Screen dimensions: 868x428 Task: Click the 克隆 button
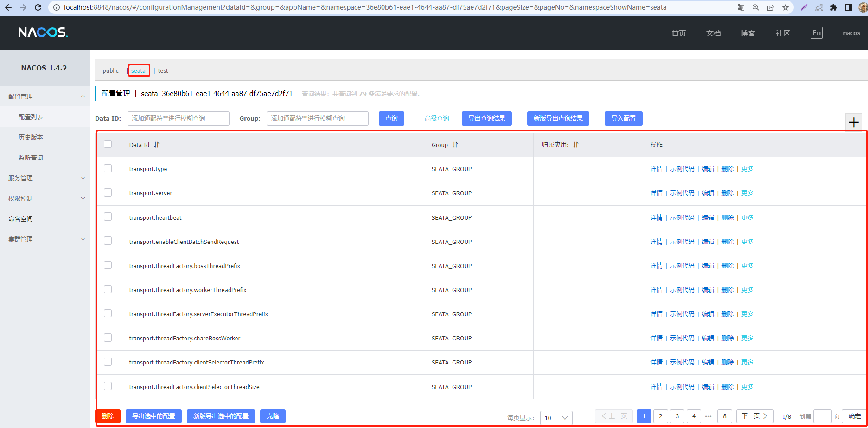273,416
